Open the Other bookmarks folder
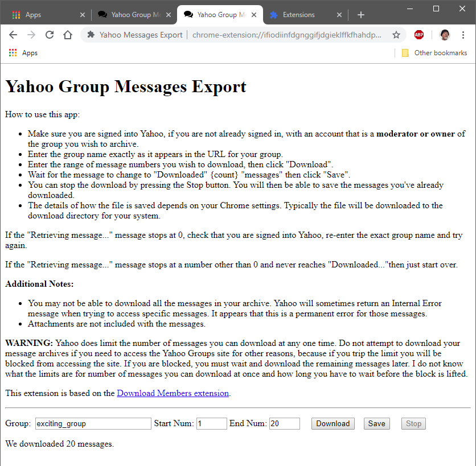This screenshot has width=476, height=466. click(x=434, y=53)
